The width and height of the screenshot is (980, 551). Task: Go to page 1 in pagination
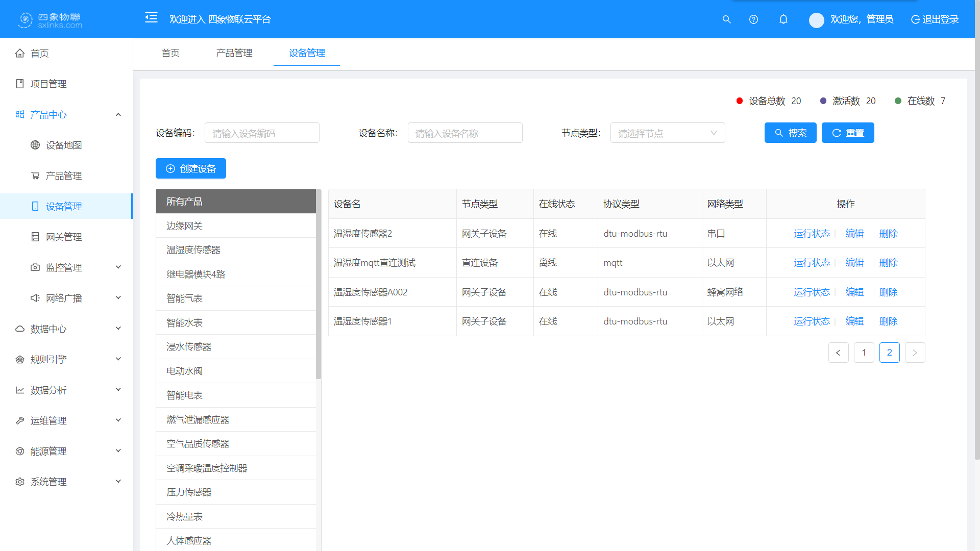coord(864,353)
